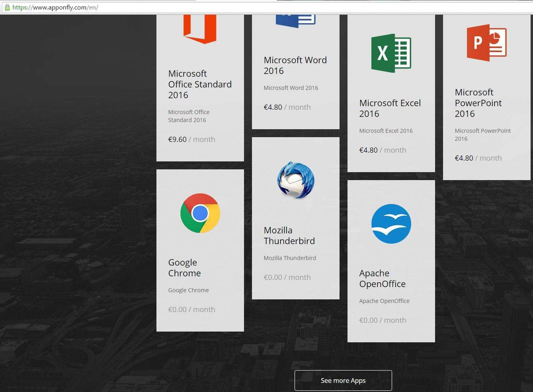Open the Google Chrome card title
The width and height of the screenshot is (533, 392).
point(184,268)
